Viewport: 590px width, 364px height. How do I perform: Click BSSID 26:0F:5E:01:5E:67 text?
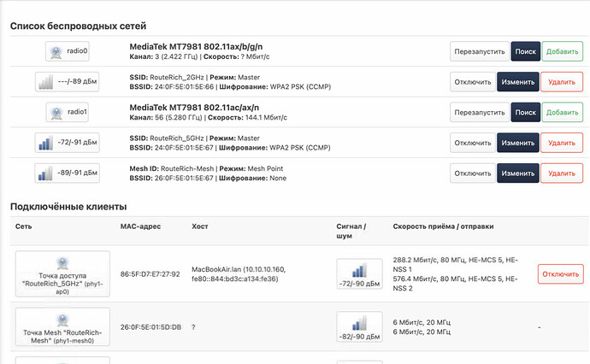(172, 179)
